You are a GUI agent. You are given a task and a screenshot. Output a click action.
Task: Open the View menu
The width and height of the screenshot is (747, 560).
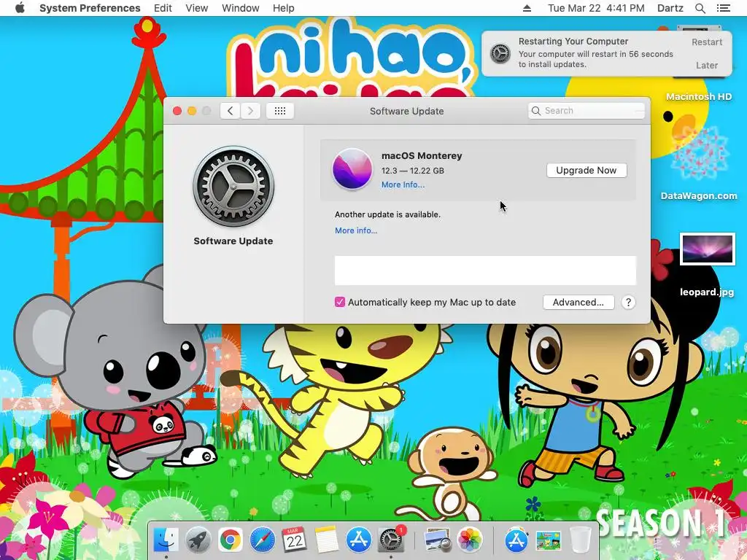[197, 8]
